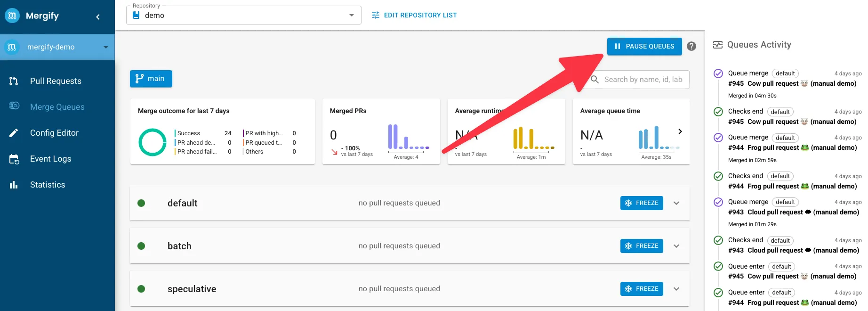The height and width of the screenshot is (311, 868).
Task: Click the speculative queue green status dot
Action: 141,289
